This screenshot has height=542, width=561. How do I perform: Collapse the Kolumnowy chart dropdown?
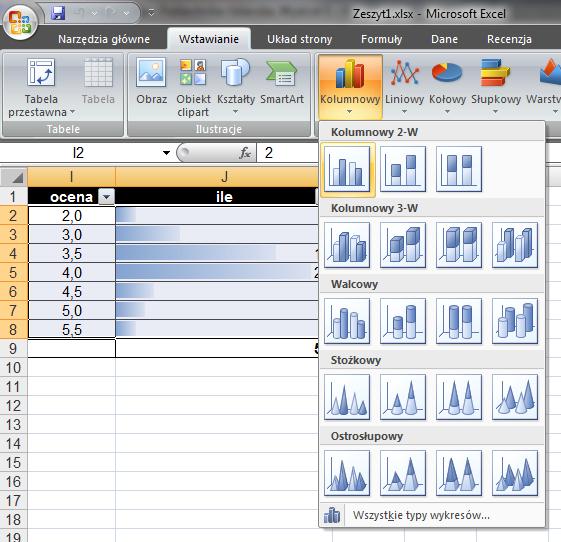[350, 87]
